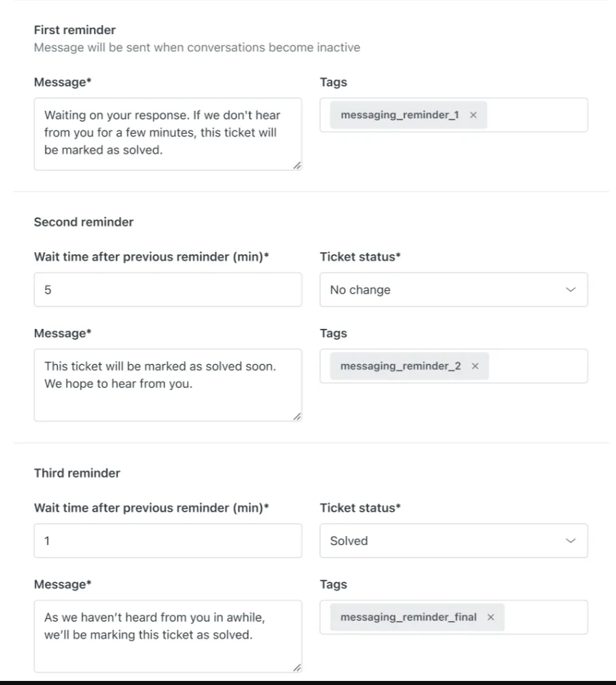616x685 pixels.
Task: Select the messaging_reminder_final tag chip
Action: point(408,618)
